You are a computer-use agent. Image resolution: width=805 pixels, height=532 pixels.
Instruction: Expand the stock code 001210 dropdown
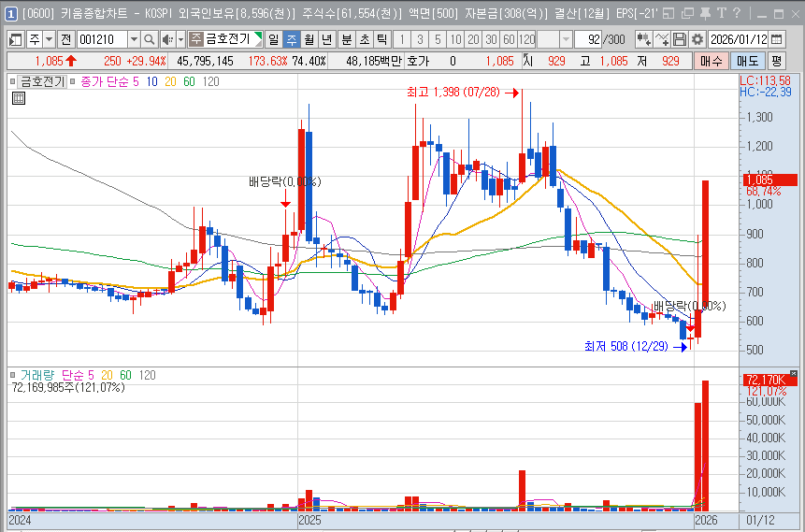point(134,39)
